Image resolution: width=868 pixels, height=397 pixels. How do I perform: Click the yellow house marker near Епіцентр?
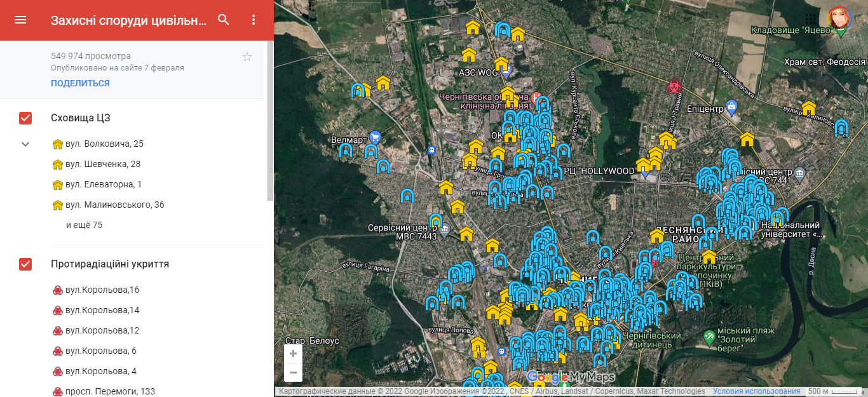point(747,139)
